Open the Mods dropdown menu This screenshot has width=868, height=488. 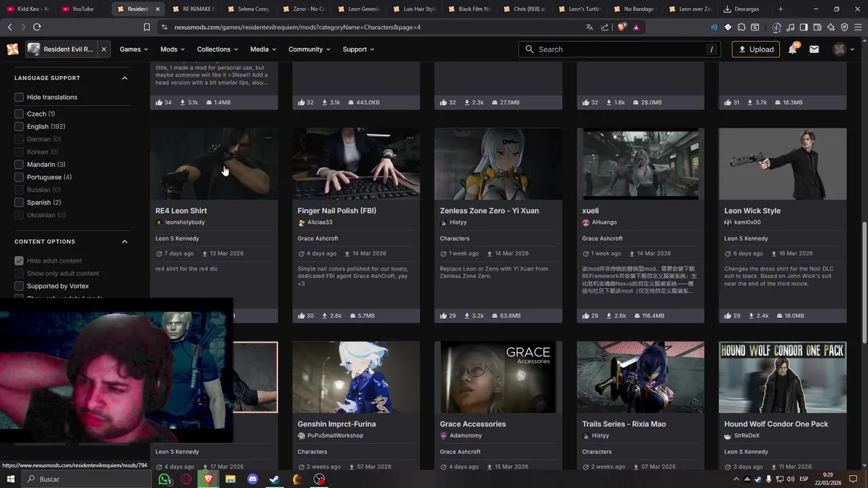coord(172,49)
